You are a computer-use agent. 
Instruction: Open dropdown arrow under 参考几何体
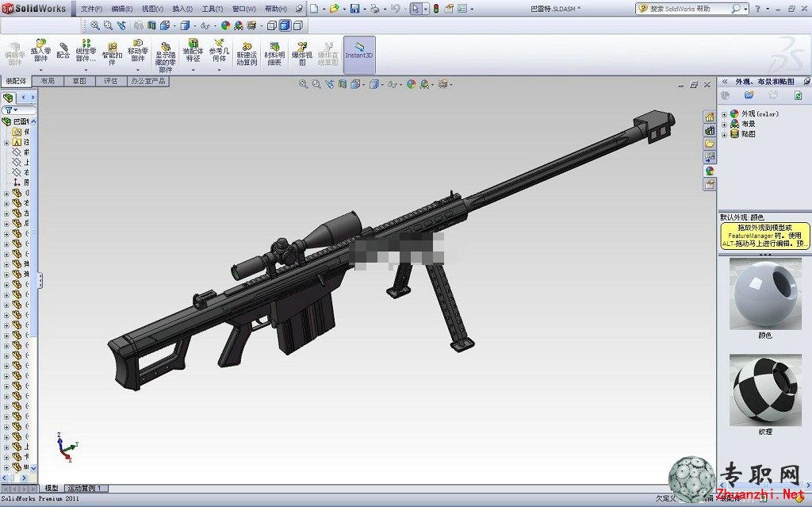pos(219,70)
